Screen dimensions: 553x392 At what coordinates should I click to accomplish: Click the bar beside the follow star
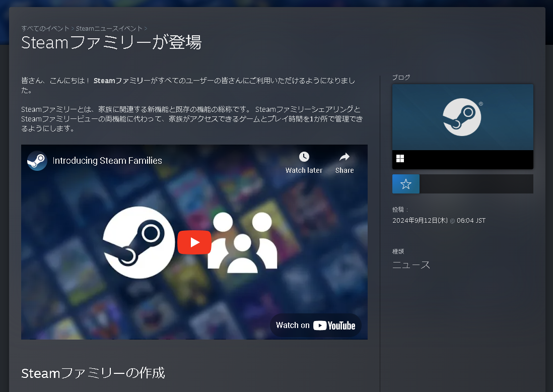pos(476,183)
